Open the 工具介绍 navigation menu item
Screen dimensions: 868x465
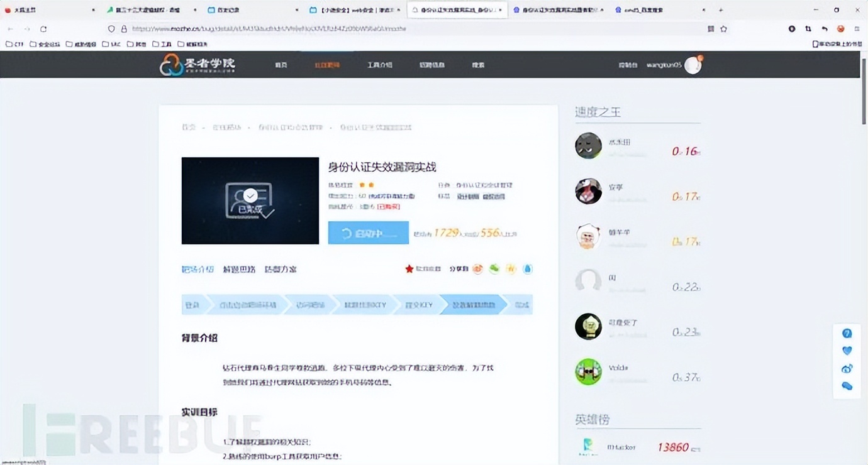(380, 65)
